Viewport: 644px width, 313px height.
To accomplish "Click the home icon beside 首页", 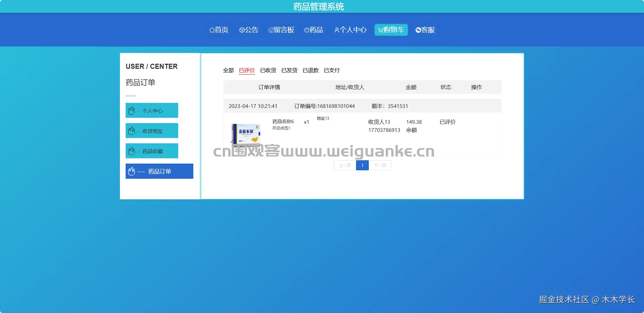I will 212,30.
